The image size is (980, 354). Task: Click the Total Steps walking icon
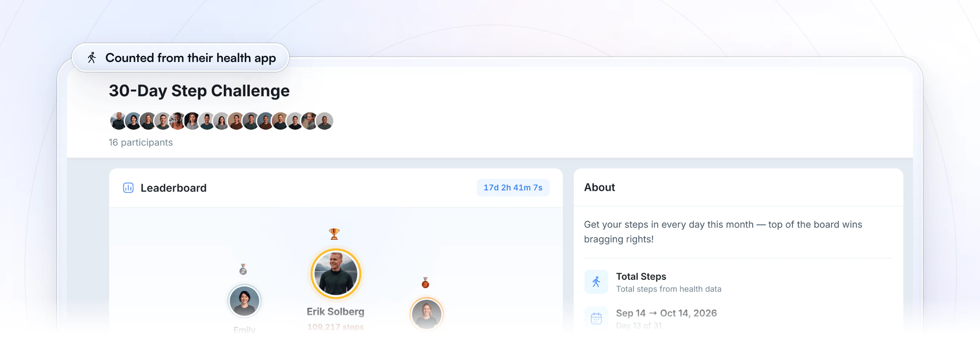(596, 282)
